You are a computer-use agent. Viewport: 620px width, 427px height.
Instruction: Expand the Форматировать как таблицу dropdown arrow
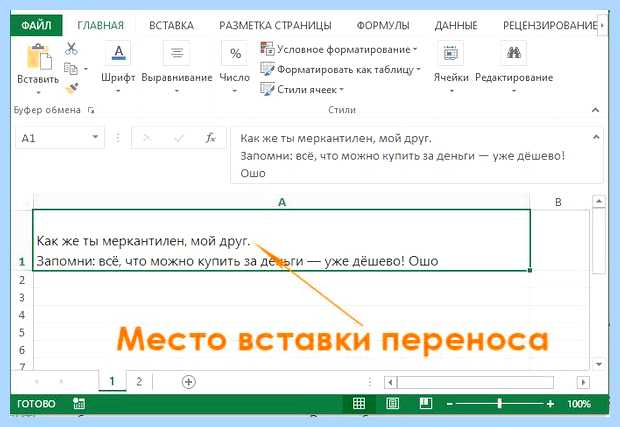pos(418,69)
